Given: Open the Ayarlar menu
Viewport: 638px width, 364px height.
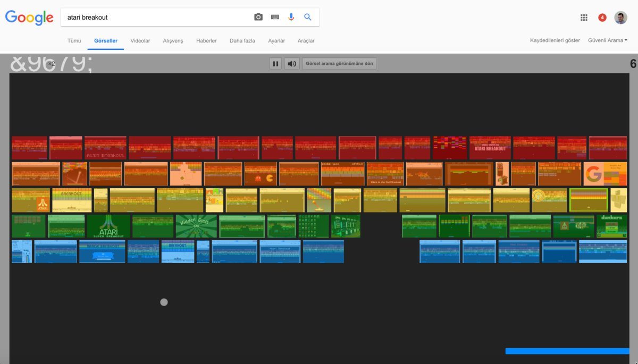Looking at the screenshot, I should coord(276,41).
